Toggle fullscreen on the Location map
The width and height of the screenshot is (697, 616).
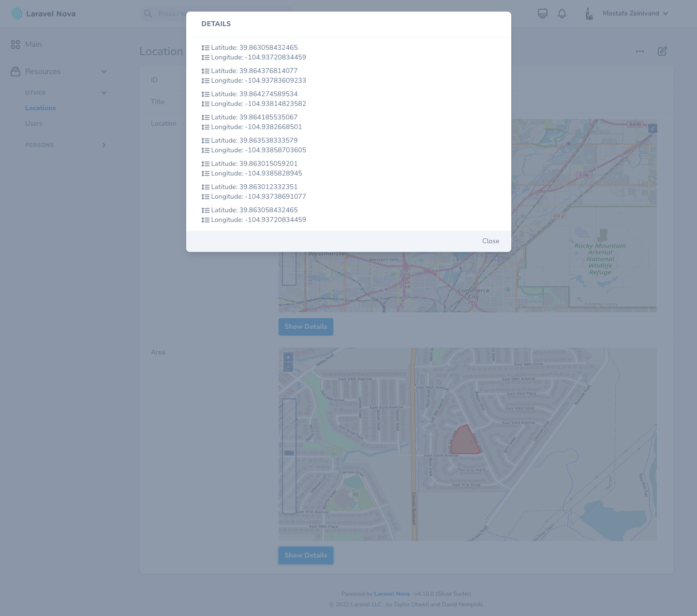(x=653, y=128)
